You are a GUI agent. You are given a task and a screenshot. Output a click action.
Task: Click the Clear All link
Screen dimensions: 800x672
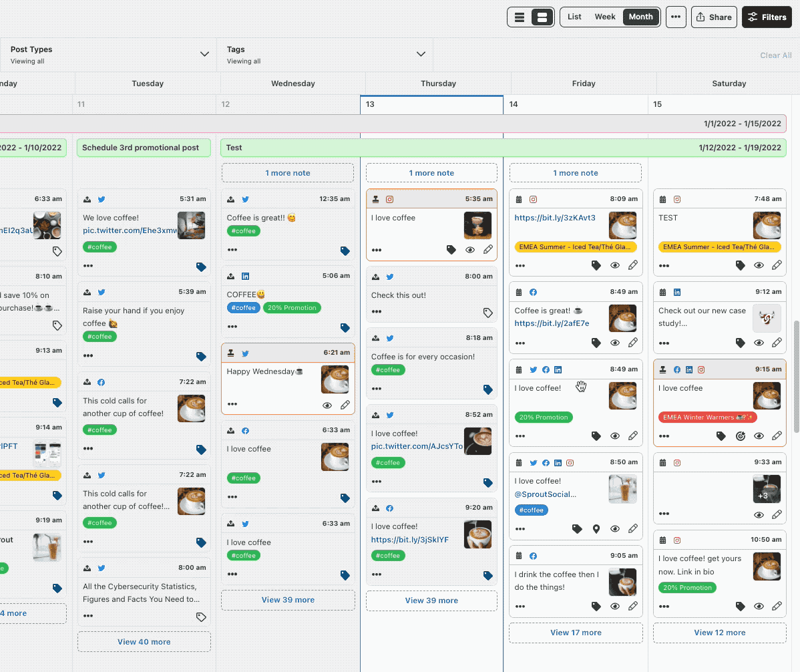coord(775,55)
